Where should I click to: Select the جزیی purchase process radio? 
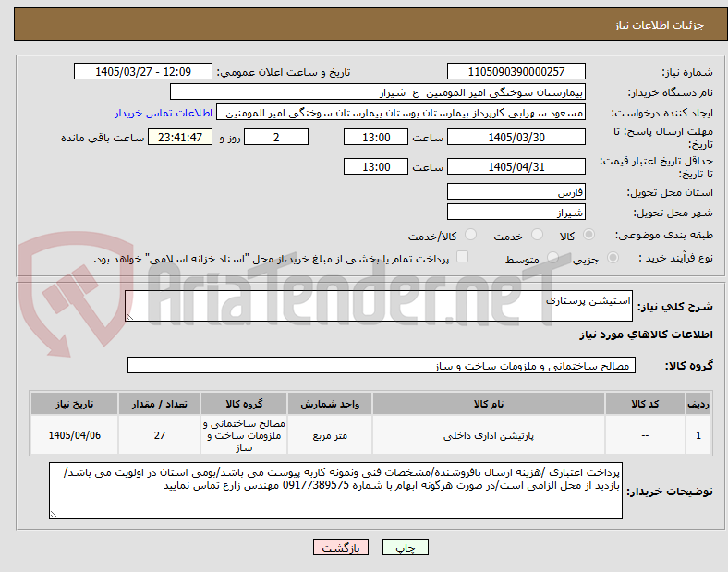point(613,258)
